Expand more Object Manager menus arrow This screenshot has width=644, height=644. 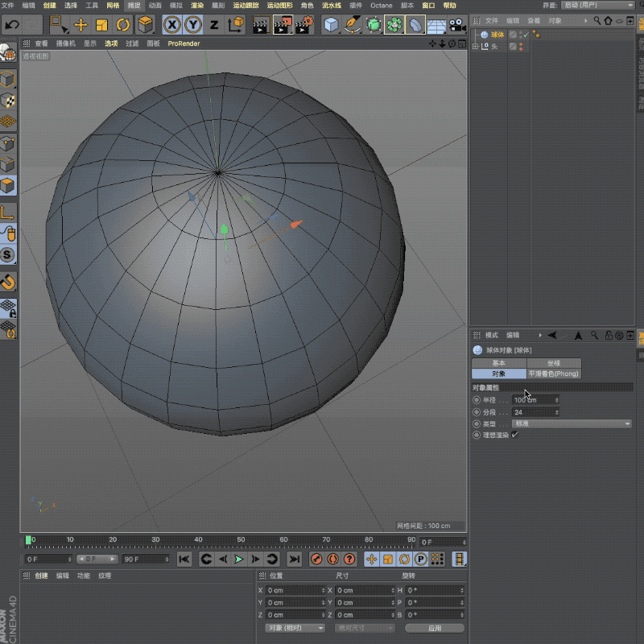tap(585, 21)
